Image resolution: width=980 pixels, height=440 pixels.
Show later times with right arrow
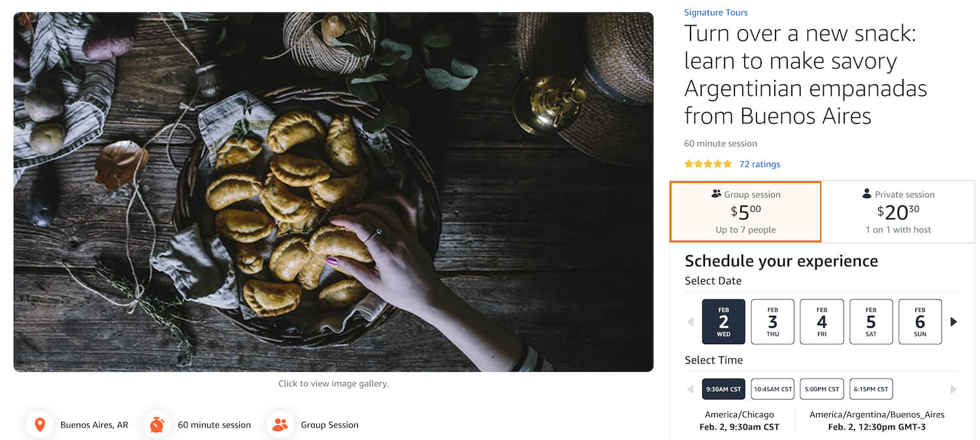(x=953, y=390)
